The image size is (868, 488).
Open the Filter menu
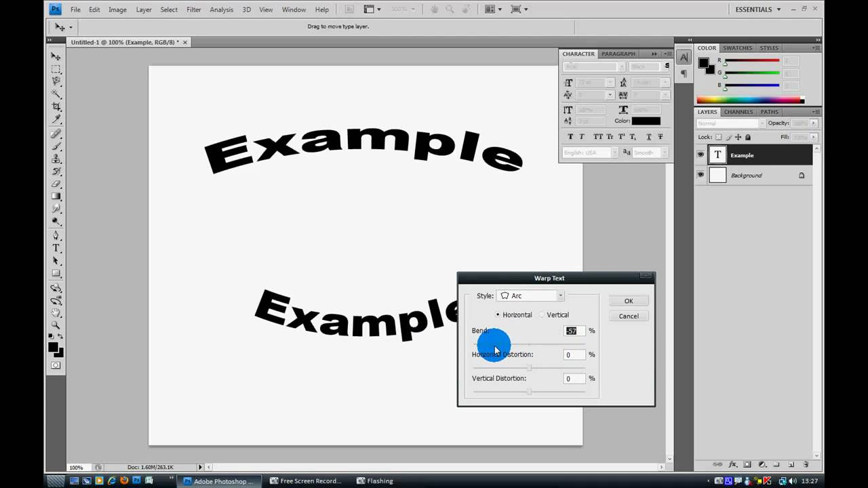(194, 9)
